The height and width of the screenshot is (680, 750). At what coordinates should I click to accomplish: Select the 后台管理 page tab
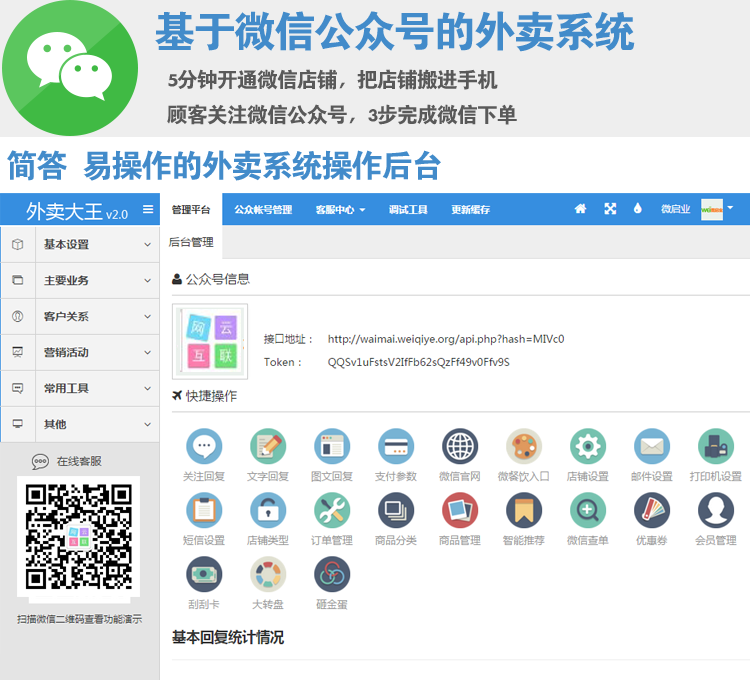click(x=191, y=242)
